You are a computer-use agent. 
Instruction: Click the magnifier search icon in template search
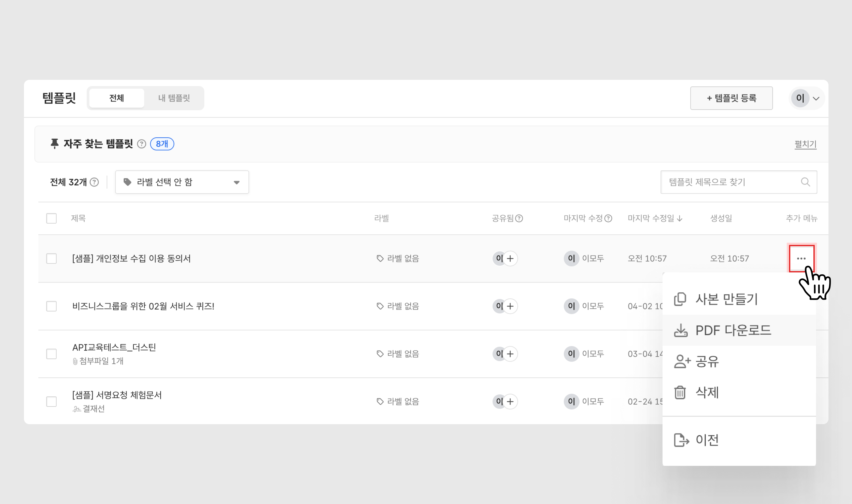[x=805, y=182]
